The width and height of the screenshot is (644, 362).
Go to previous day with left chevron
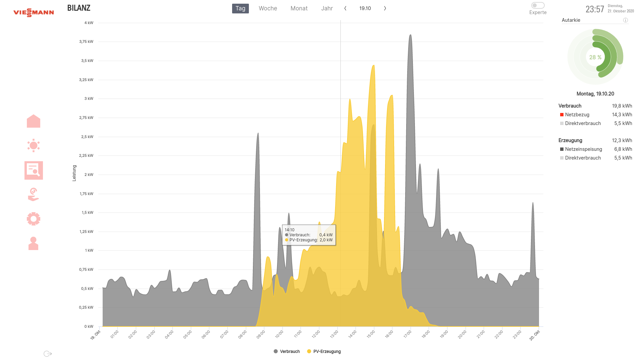(345, 8)
